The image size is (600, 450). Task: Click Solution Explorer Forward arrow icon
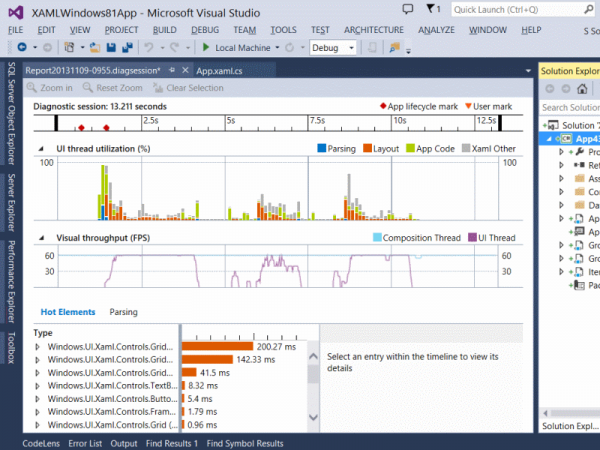(566, 89)
